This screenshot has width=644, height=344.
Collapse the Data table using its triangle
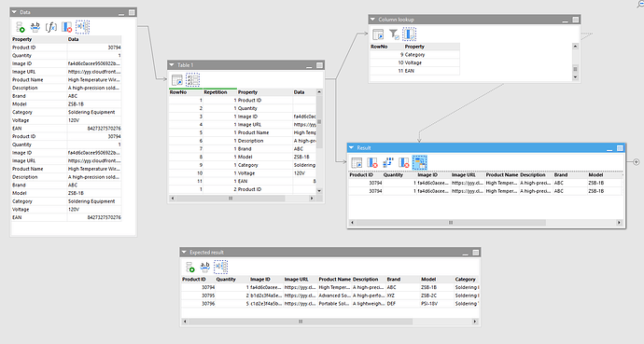[x=14, y=12]
